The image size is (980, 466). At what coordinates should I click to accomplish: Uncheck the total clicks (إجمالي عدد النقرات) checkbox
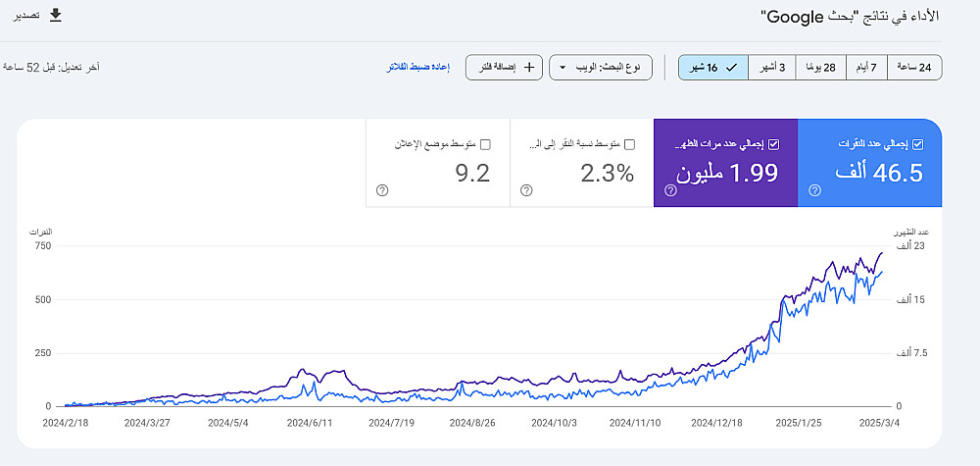pyautogui.click(x=917, y=144)
